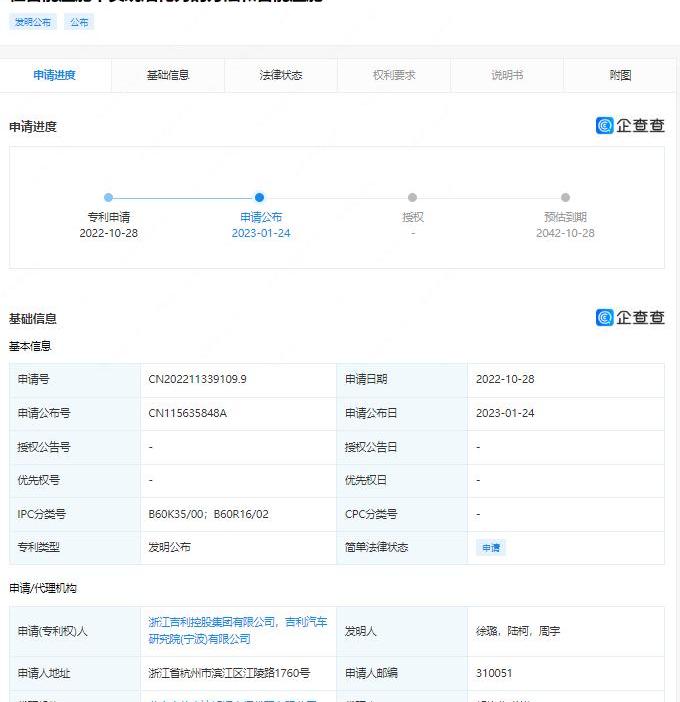Click the 申请人邮编 label cell
Screen dimensions: 680x702
[402, 673]
